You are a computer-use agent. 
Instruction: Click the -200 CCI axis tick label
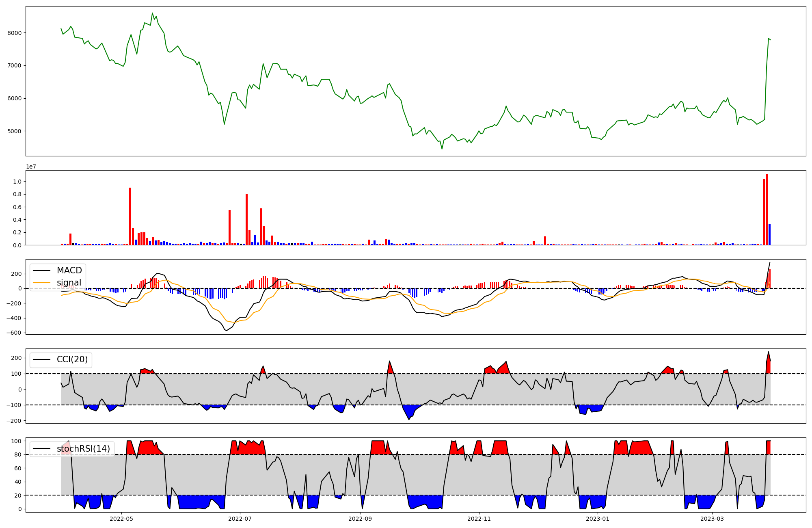click(13, 421)
